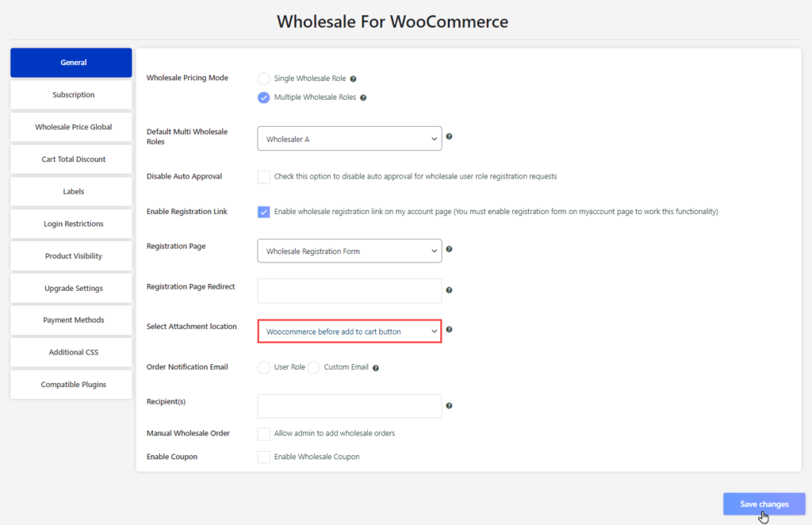Click help icon beside Multiple Wholesale Roles
812x525 pixels.
point(363,98)
